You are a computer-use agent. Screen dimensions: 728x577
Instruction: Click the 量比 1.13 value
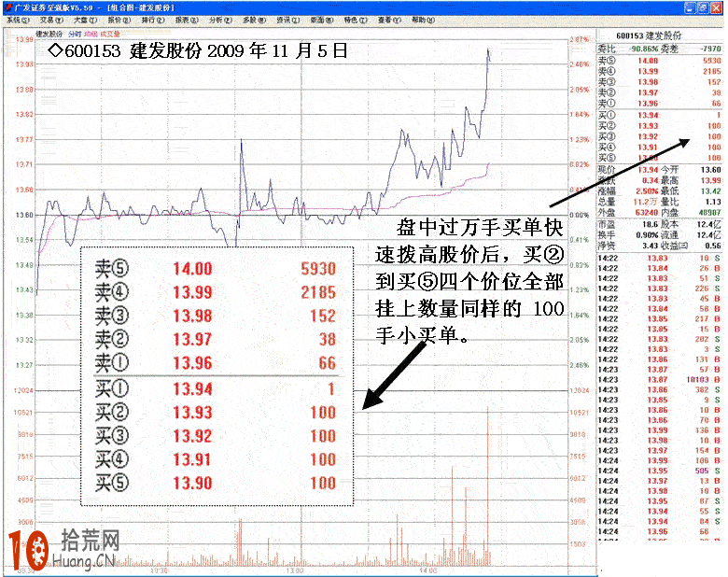pos(713,202)
